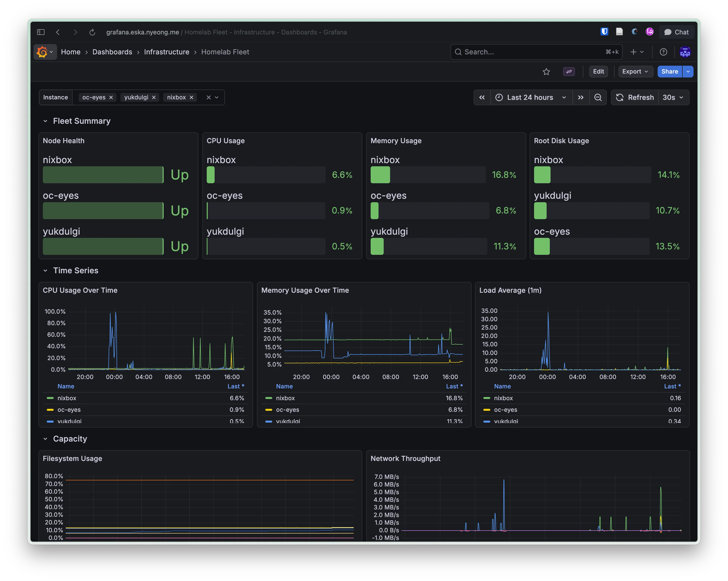The image size is (728, 581).
Task: Go to Infrastructure breadcrumb
Action: pyautogui.click(x=166, y=52)
